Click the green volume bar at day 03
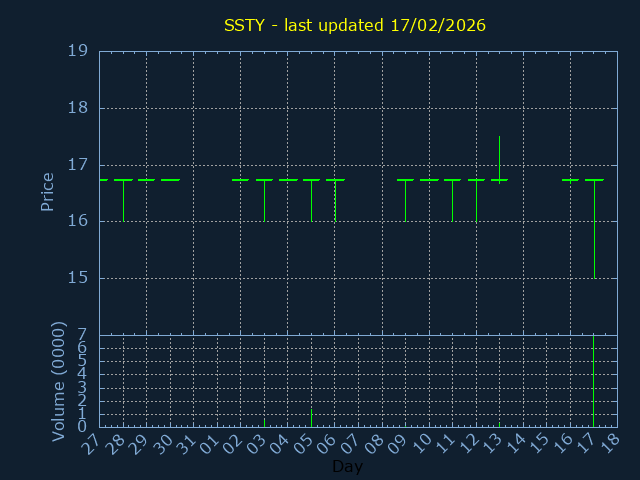640x480 pixels. click(264, 422)
